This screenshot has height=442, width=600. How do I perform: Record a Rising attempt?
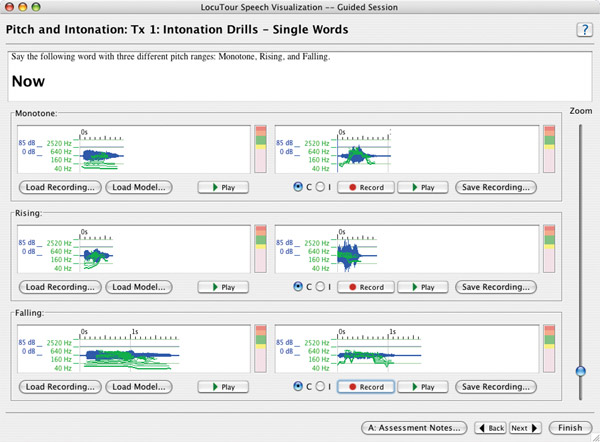point(366,287)
